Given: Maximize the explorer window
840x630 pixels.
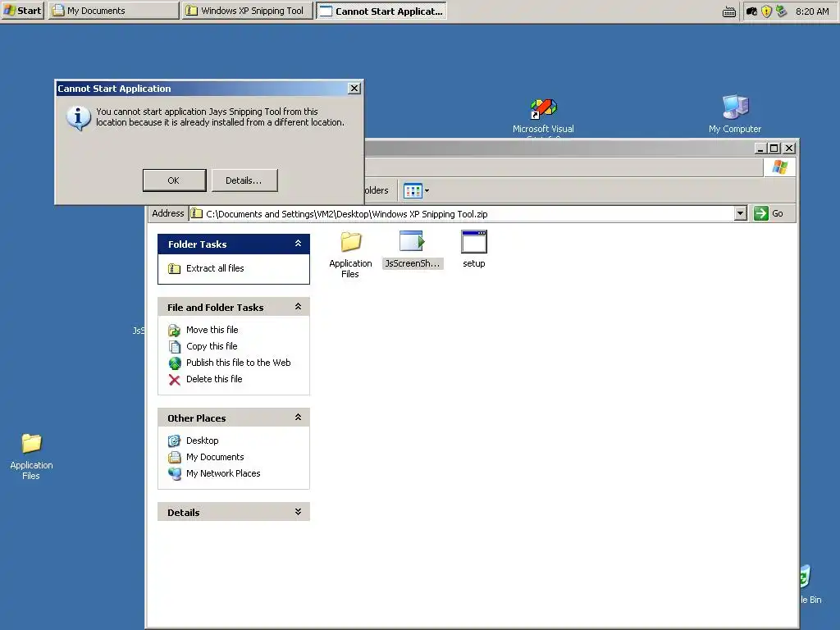Looking at the screenshot, I should click(x=774, y=148).
